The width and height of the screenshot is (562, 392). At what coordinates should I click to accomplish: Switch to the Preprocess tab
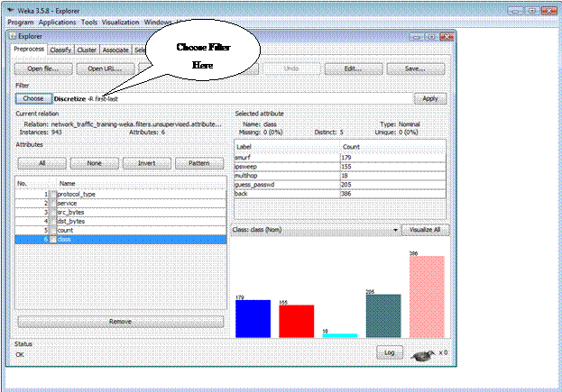click(x=29, y=49)
